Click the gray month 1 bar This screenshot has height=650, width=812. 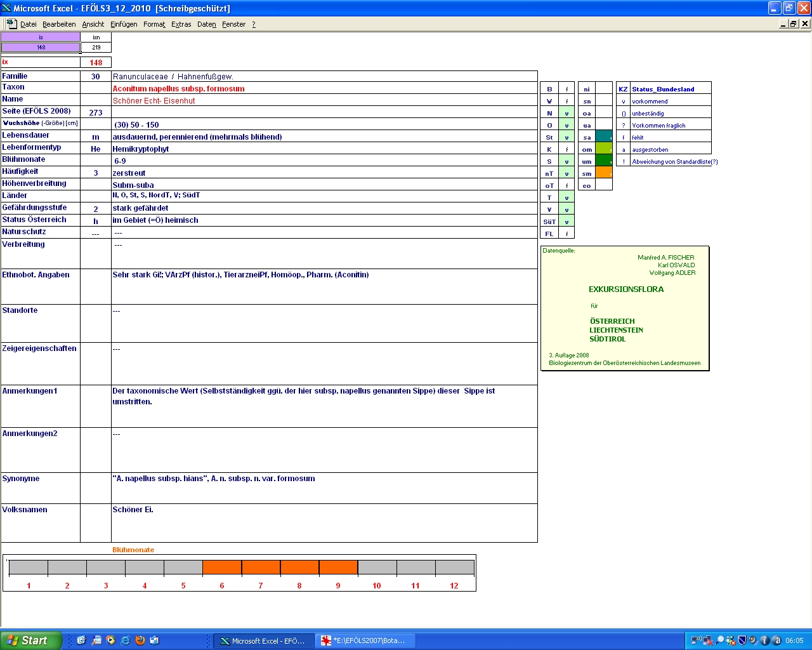(x=29, y=567)
